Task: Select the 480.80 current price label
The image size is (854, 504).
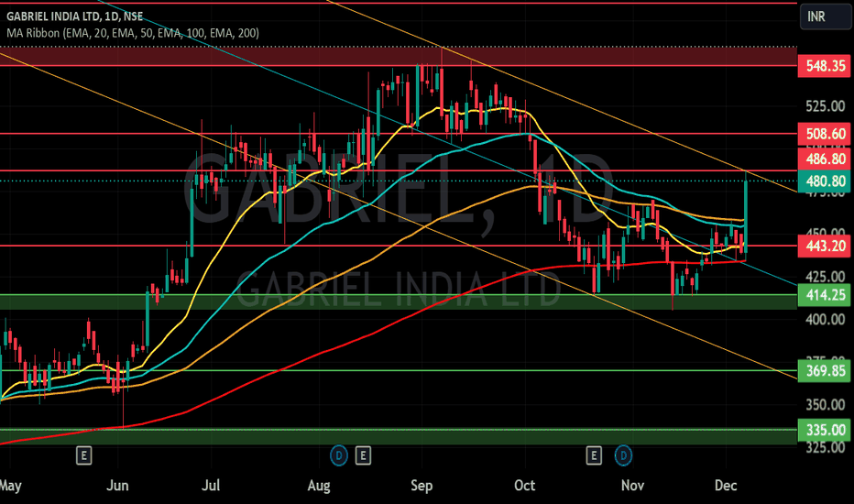Action: click(824, 181)
